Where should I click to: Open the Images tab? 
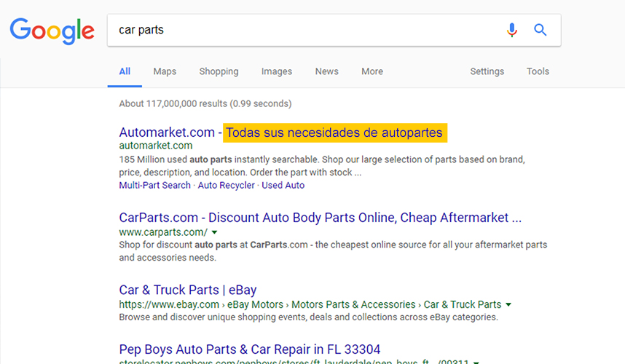277,71
